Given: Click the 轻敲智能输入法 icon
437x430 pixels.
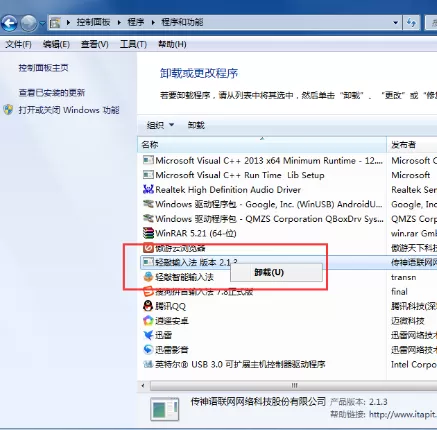Looking at the screenshot, I should (148, 277).
